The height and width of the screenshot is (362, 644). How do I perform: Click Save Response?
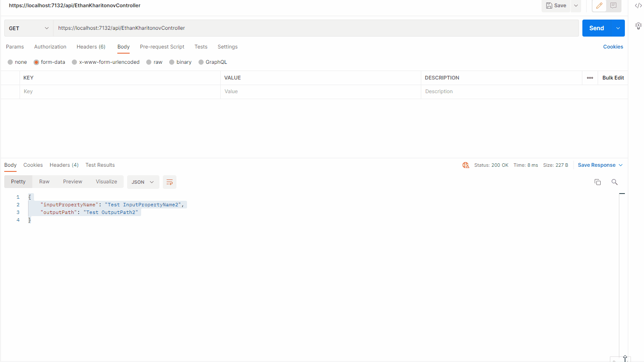click(x=596, y=165)
